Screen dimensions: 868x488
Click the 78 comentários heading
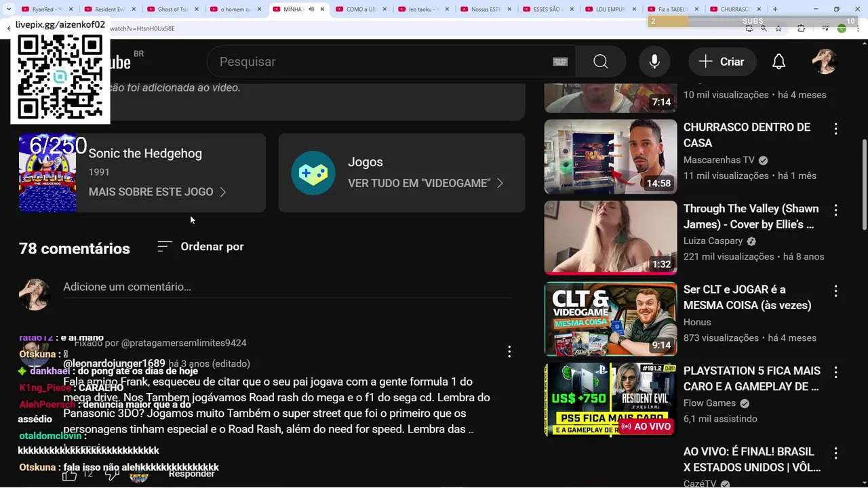tap(75, 249)
